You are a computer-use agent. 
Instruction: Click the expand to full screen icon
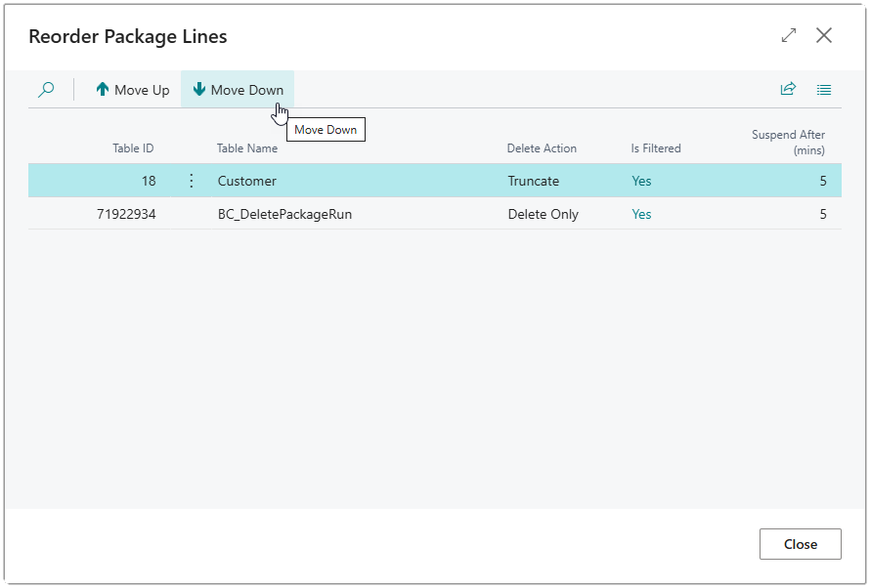tap(789, 35)
